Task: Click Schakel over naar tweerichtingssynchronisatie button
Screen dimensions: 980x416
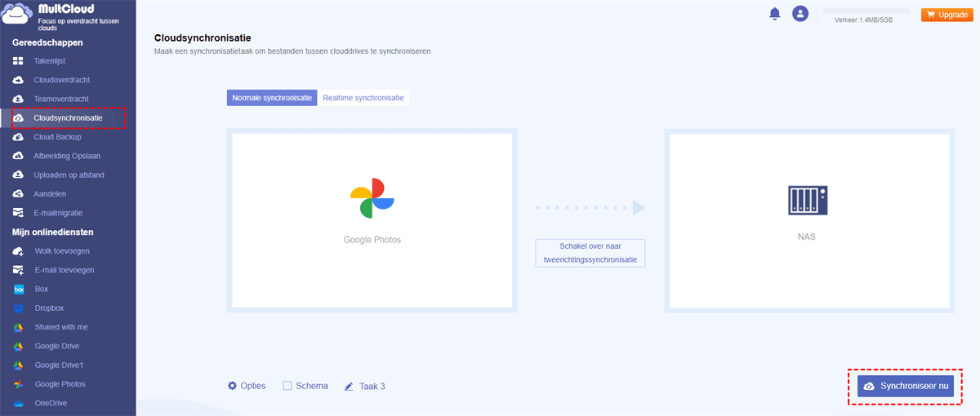Action: tap(590, 253)
